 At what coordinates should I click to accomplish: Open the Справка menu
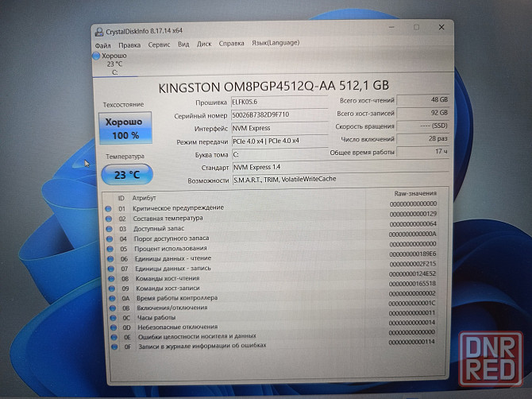231,44
